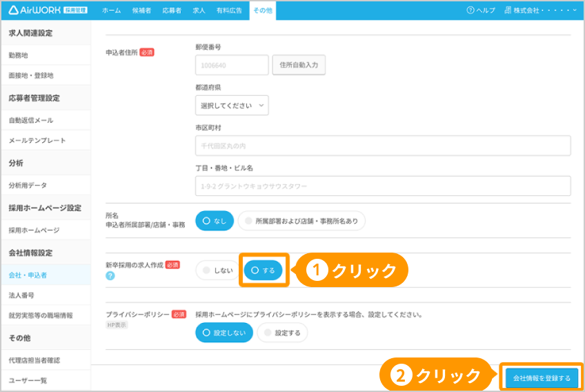Click 応募者管理設定 sidebar heading

click(x=34, y=98)
